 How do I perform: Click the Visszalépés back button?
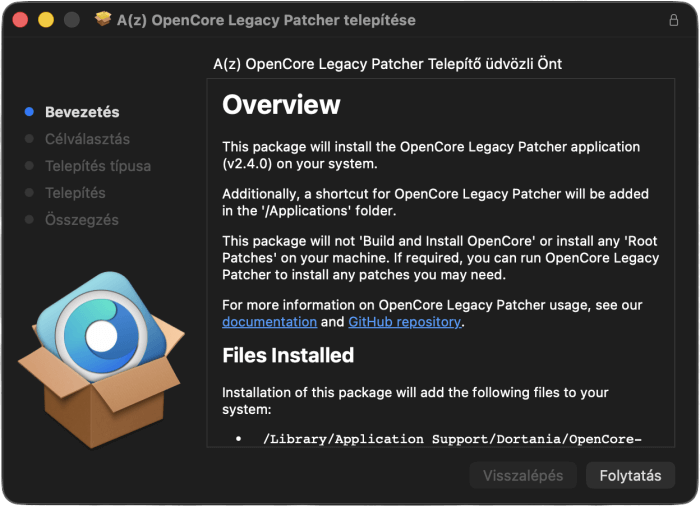pyautogui.click(x=523, y=476)
